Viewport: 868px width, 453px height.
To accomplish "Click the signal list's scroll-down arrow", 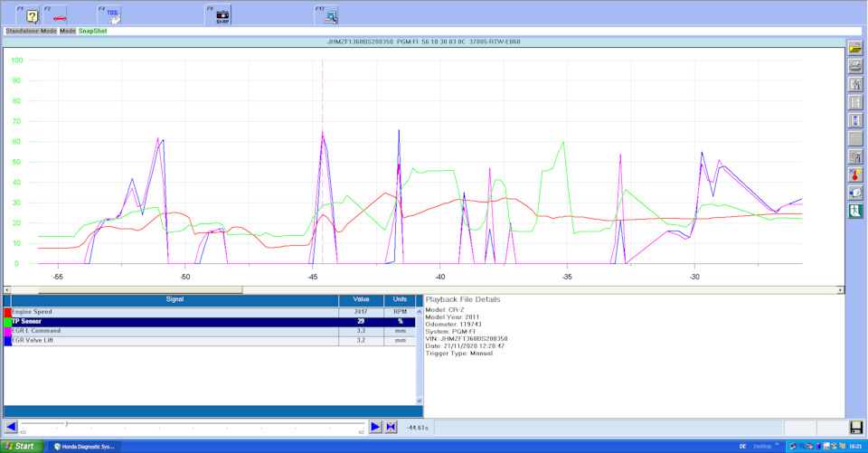I will (419, 401).
